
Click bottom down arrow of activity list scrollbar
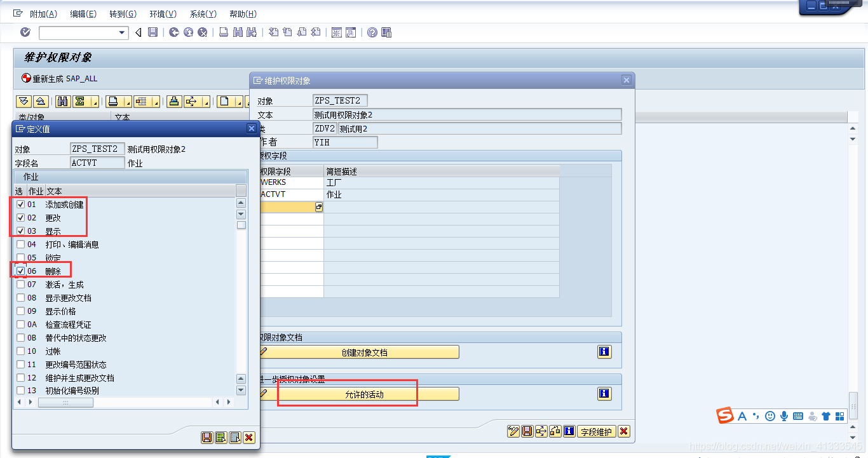[x=241, y=390]
